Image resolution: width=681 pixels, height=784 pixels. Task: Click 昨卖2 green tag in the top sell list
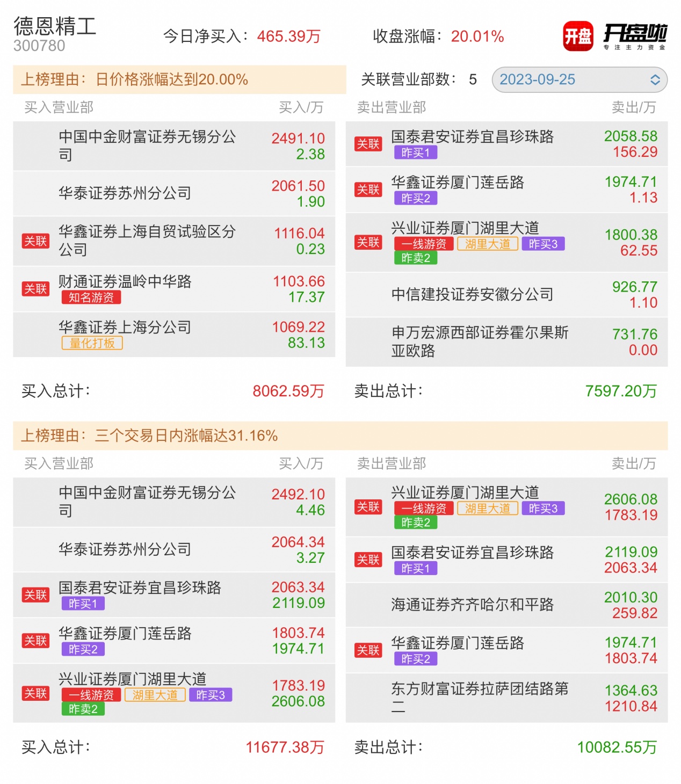415,258
